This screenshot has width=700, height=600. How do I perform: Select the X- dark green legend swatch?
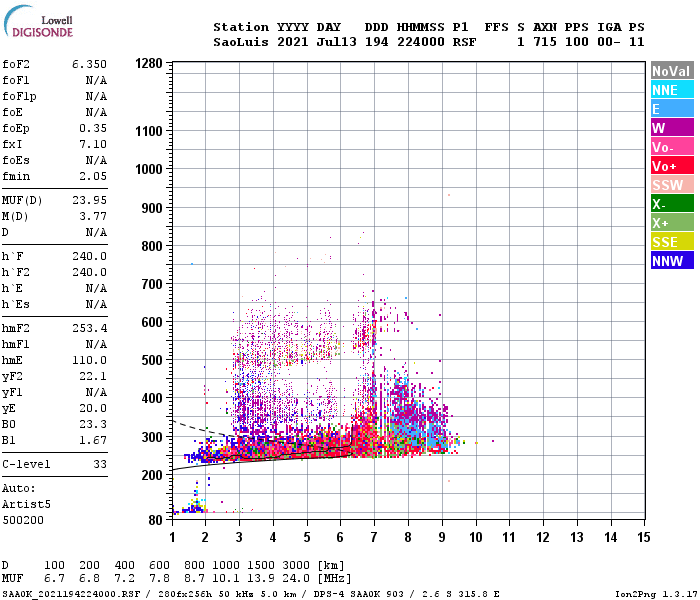(672, 204)
